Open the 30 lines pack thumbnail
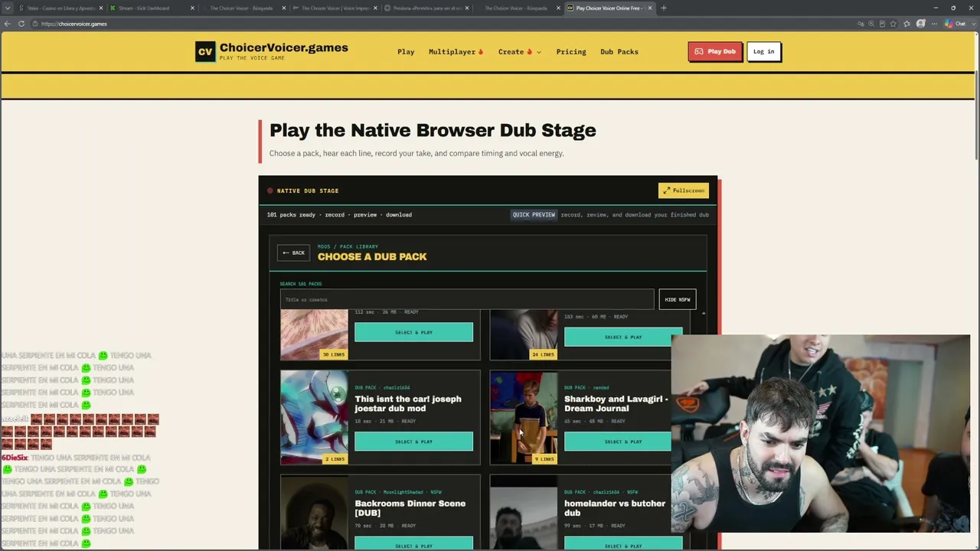This screenshot has width=980, height=551. pyautogui.click(x=314, y=335)
